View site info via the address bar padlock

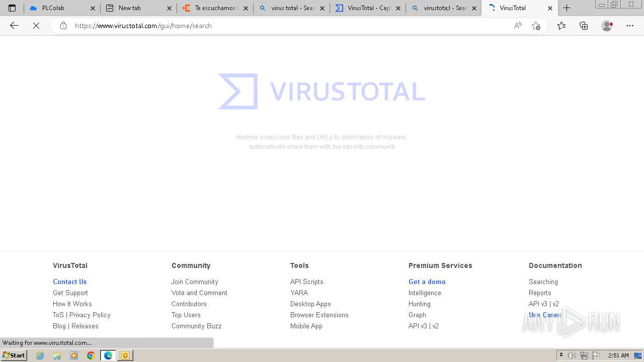pyautogui.click(x=63, y=26)
